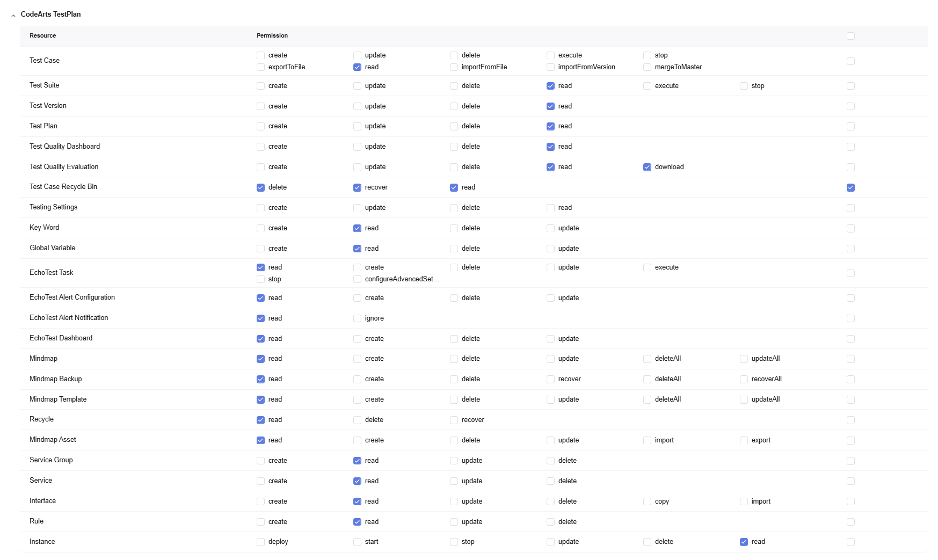
Task: Check stop permission for Test Case
Action: pyautogui.click(x=647, y=55)
